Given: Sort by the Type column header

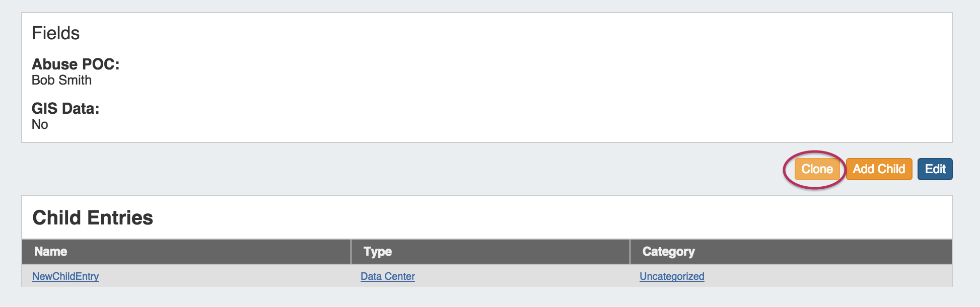Looking at the screenshot, I should 378,252.
